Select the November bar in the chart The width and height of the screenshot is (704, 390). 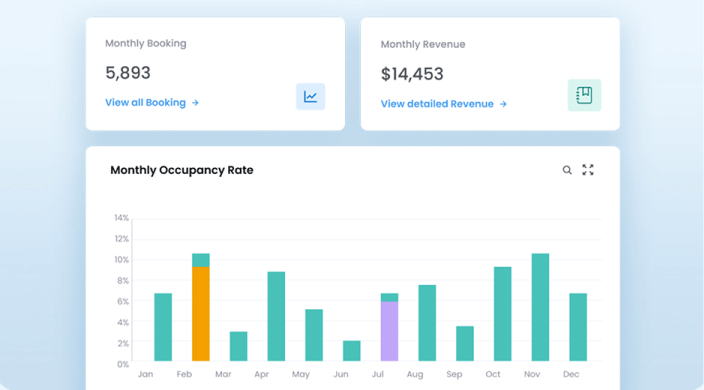(x=540, y=307)
